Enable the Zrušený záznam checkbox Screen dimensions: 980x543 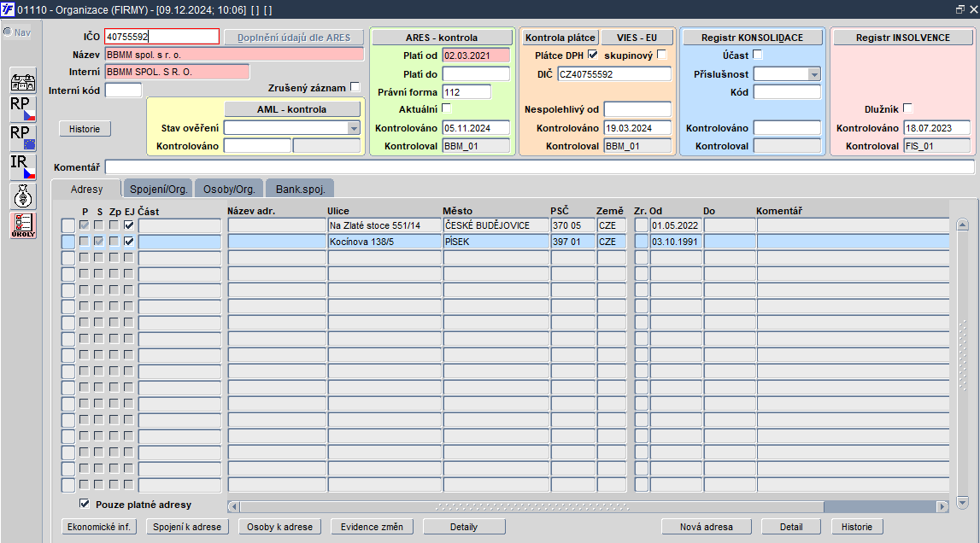click(x=355, y=87)
